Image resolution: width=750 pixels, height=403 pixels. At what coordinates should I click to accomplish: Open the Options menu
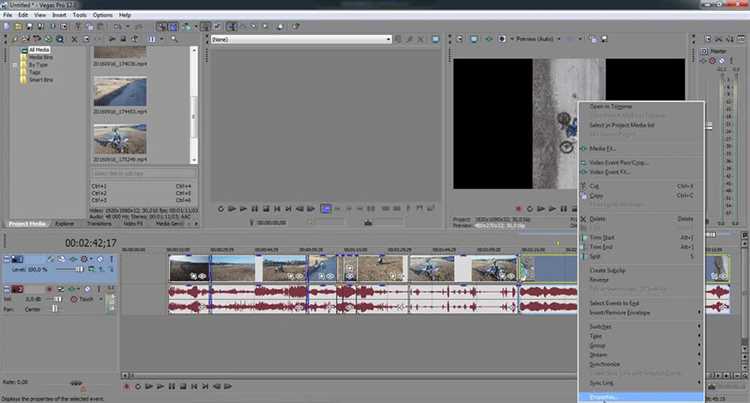(102, 15)
